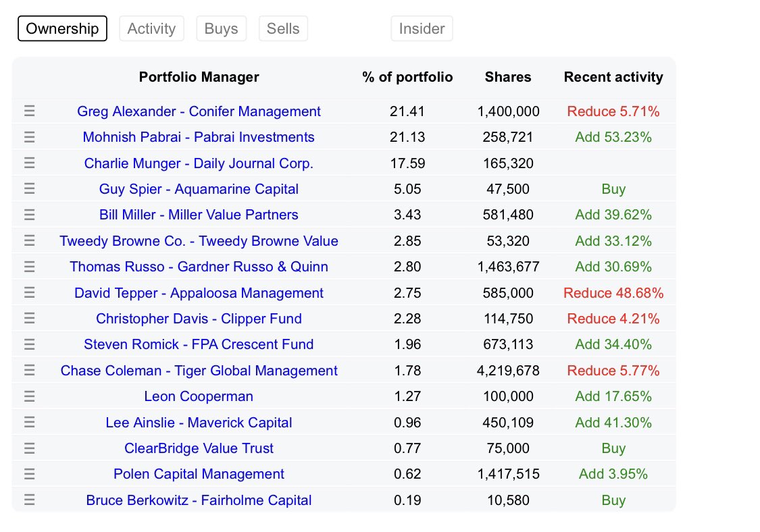Open the menu icon for Thomas Russo row

(30, 267)
